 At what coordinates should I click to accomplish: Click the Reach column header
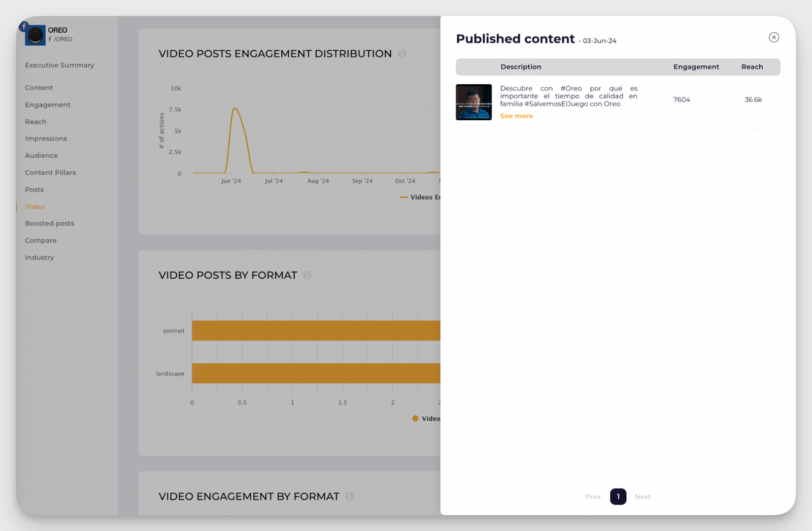click(x=752, y=67)
